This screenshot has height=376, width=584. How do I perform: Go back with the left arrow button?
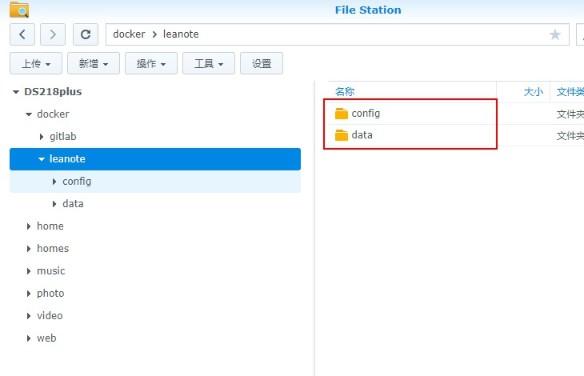coord(22,35)
